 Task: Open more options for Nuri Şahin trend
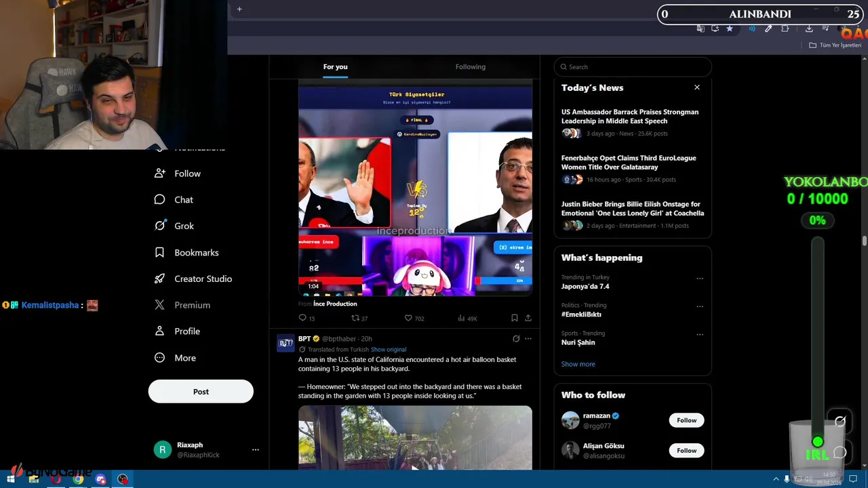coord(699,334)
